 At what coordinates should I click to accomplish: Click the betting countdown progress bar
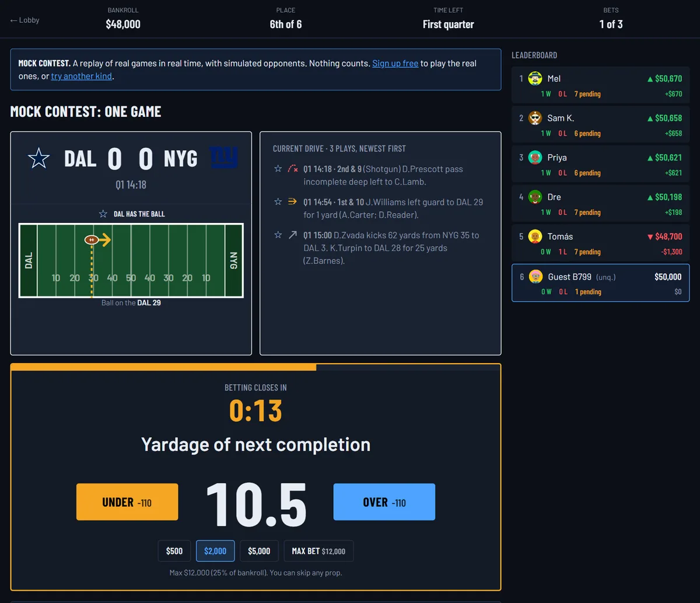point(256,367)
